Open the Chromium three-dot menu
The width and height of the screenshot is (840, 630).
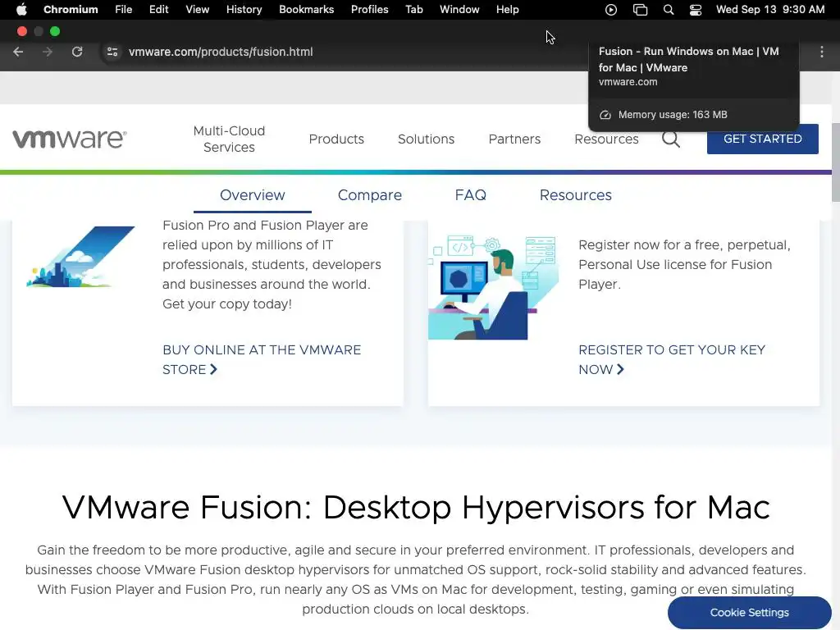click(x=822, y=52)
